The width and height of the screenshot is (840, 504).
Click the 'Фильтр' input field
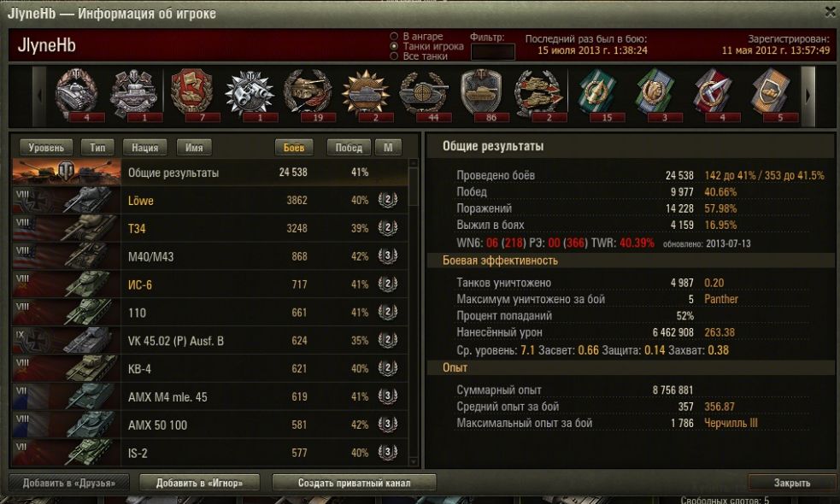click(492, 52)
